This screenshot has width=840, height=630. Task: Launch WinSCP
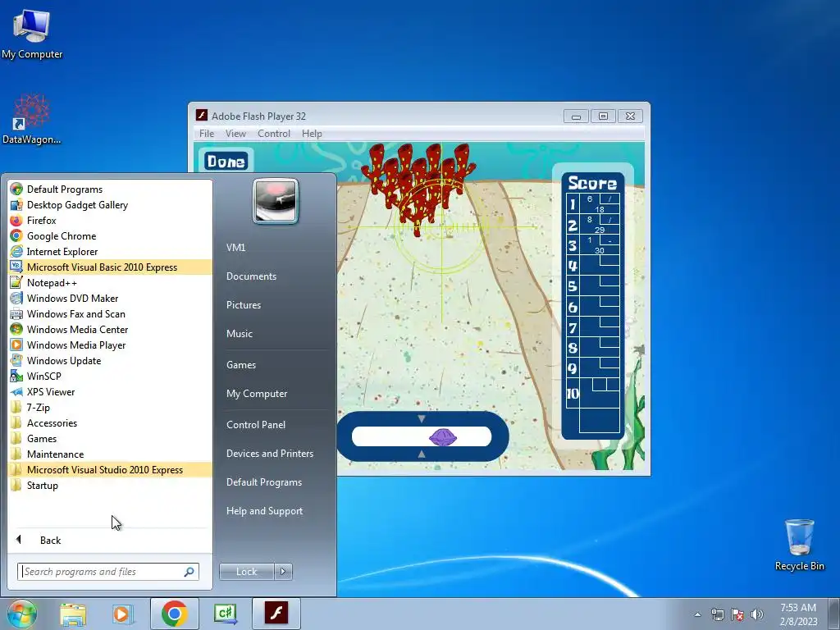(x=110, y=376)
